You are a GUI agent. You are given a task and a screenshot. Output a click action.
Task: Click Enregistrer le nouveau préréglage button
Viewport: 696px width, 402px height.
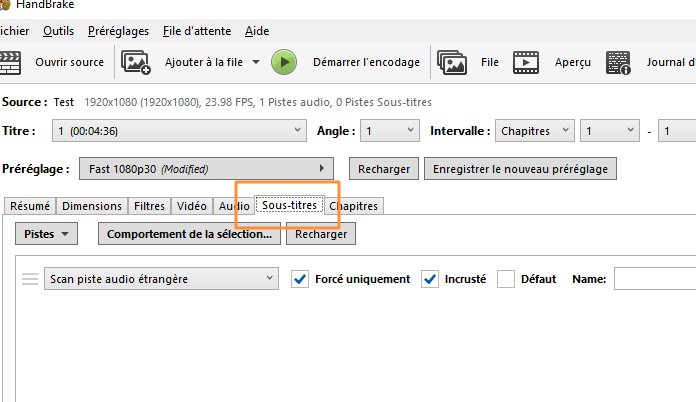[x=520, y=169]
